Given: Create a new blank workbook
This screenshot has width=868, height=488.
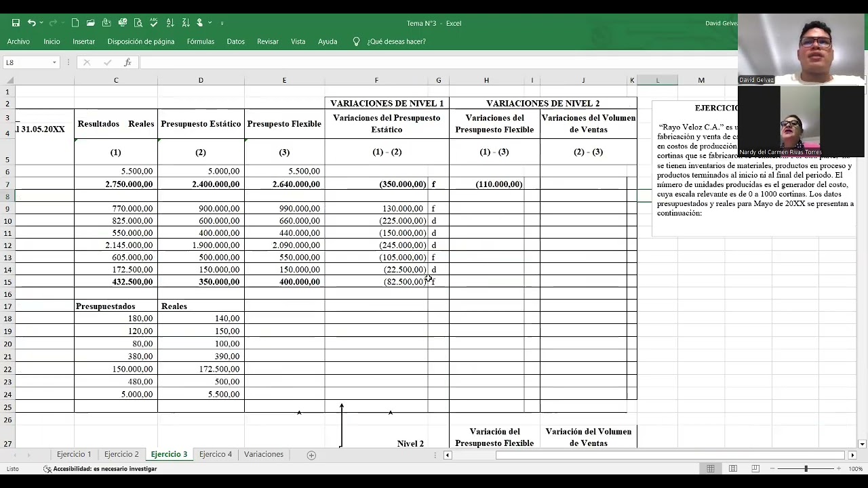Looking at the screenshot, I should (x=75, y=23).
